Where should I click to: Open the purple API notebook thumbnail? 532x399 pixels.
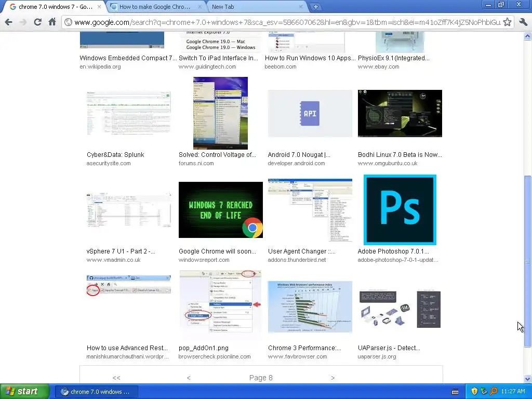click(310, 113)
